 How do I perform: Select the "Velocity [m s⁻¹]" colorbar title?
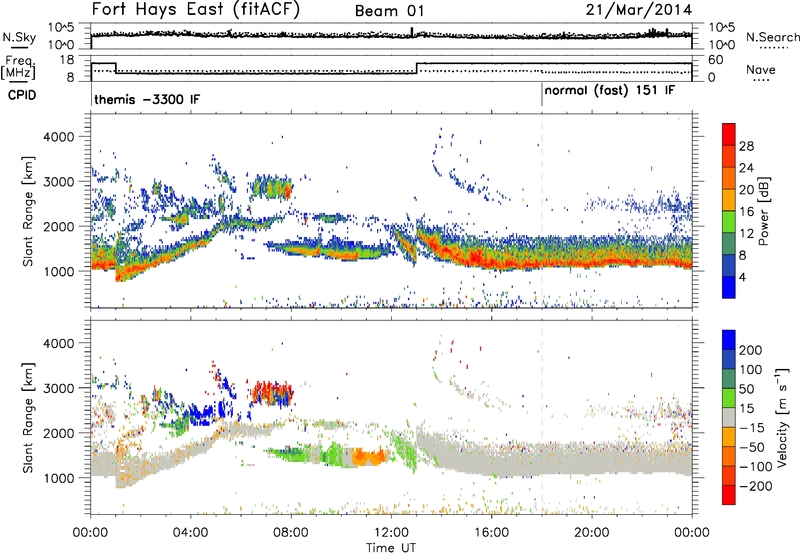782,417
